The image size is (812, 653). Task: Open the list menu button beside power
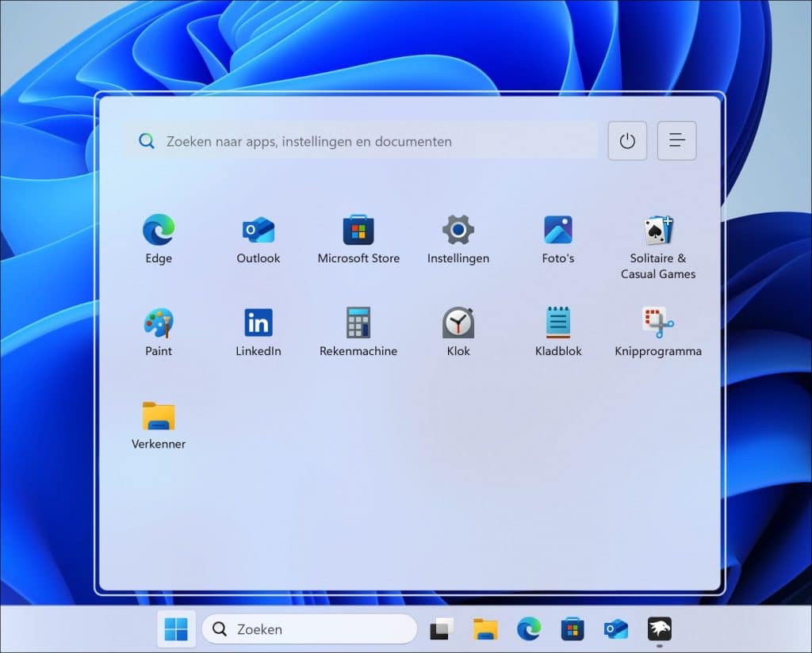676,141
